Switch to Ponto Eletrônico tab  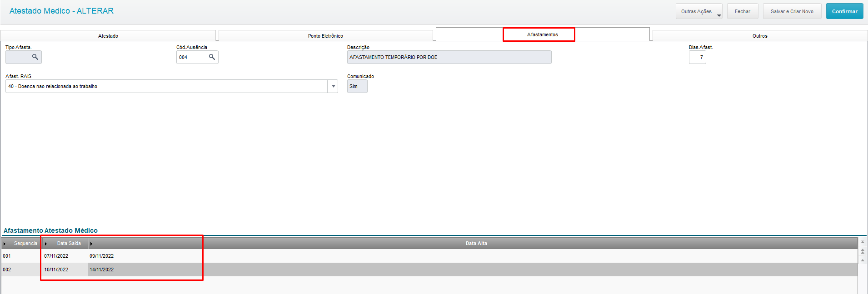[x=325, y=36]
